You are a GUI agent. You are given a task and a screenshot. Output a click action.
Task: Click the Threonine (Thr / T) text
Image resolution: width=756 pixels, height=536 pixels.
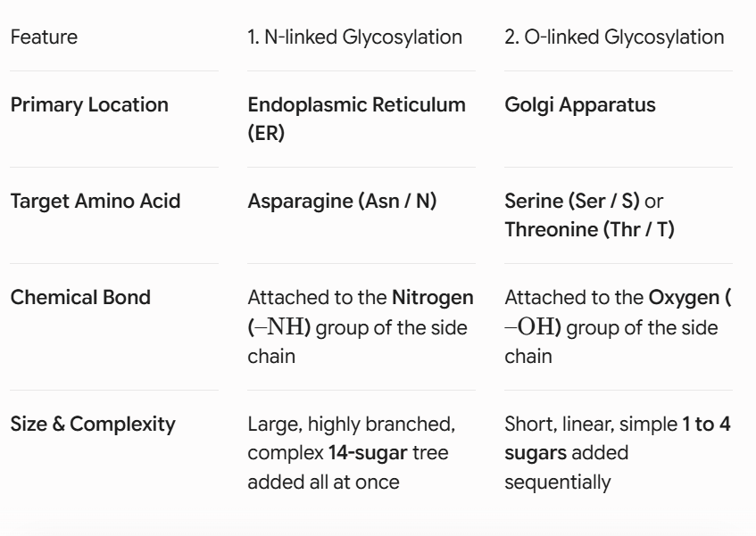(590, 230)
